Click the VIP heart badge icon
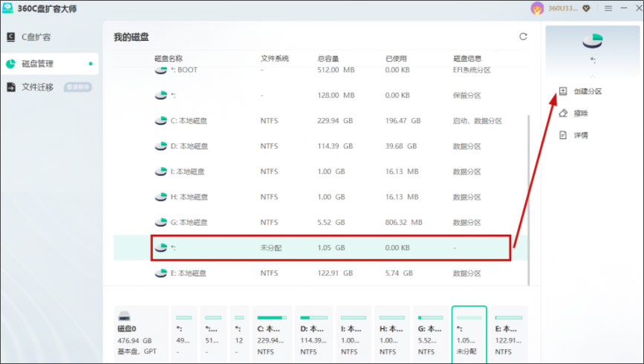 (x=586, y=8)
